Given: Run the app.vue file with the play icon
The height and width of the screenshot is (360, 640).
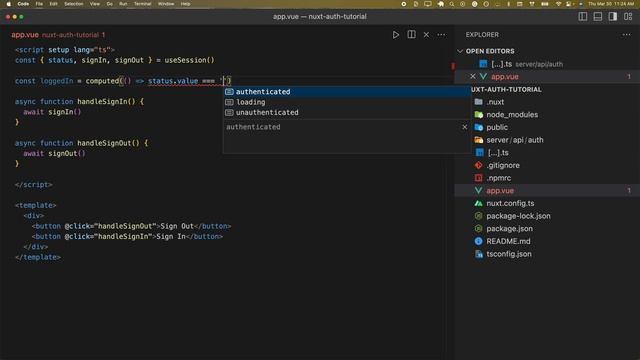Looking at the screenshot, I should [396, 35].
